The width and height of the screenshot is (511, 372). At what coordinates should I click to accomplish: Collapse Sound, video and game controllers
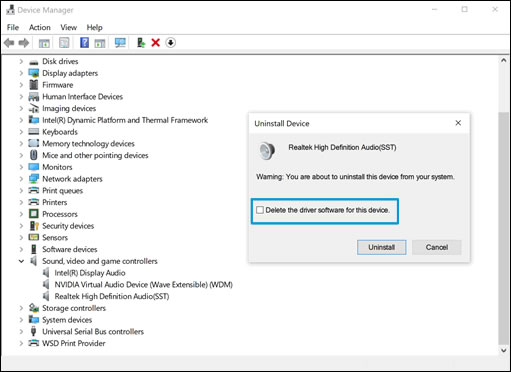click(21, 261)
